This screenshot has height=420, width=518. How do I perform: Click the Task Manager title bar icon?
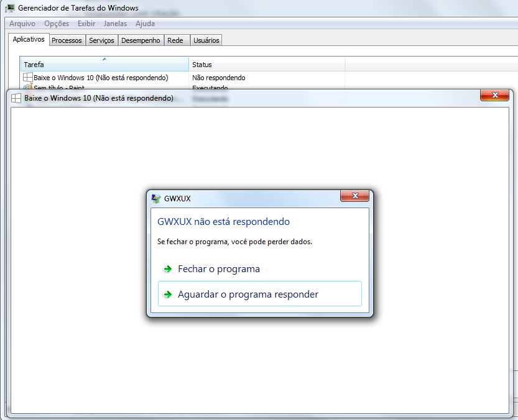[x=10, y=9]
